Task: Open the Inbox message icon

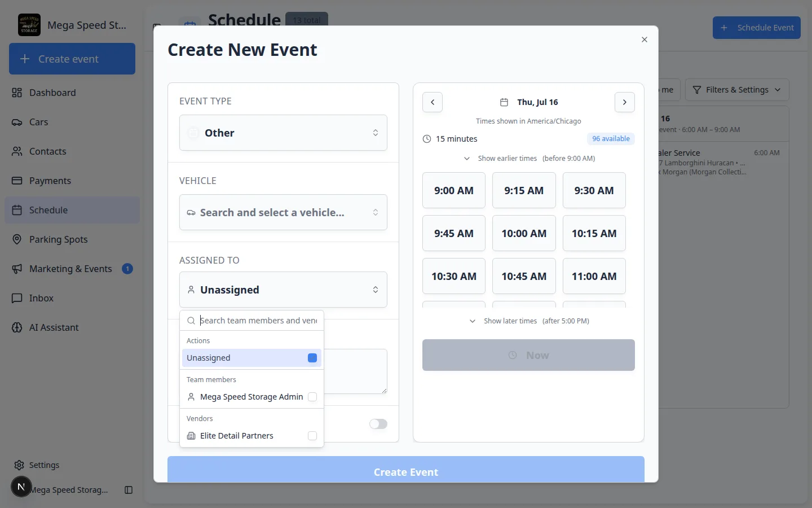Action: [17, 298]
